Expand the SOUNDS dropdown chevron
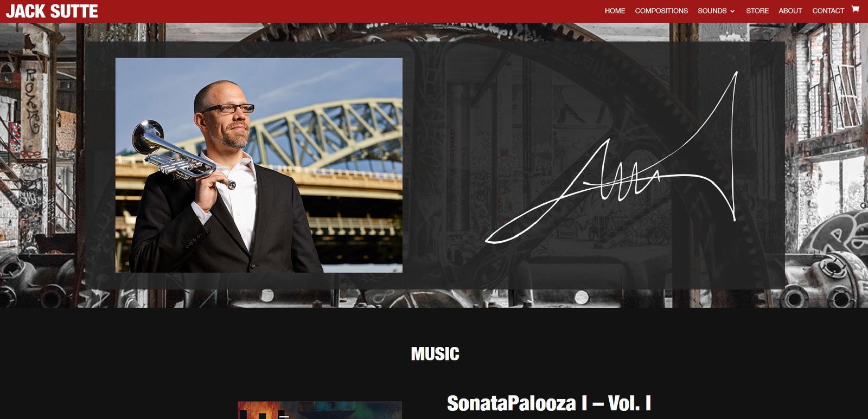This screenshot has width=868, height=419. (732, 11)
